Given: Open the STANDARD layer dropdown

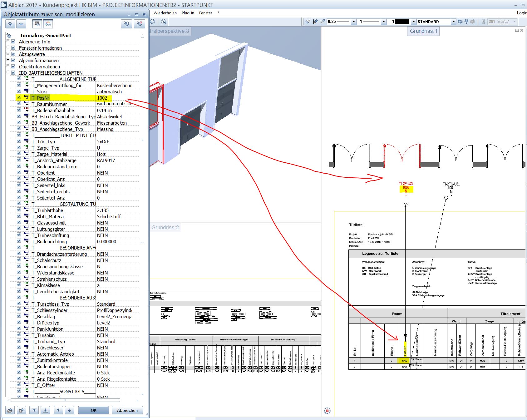Looking at the screenshot, I should coord(453,22).
